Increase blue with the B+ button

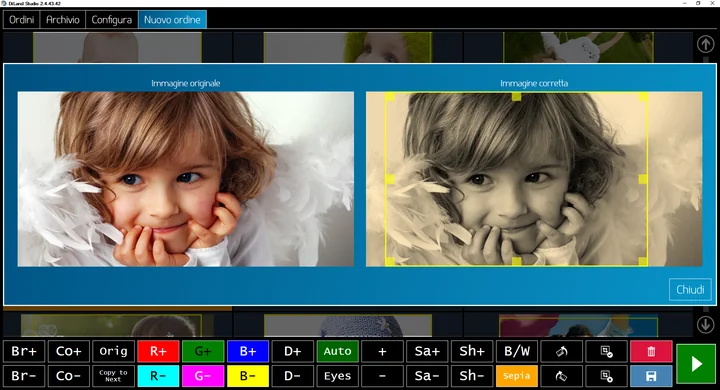pyautogui.click(x=248, y=351)
